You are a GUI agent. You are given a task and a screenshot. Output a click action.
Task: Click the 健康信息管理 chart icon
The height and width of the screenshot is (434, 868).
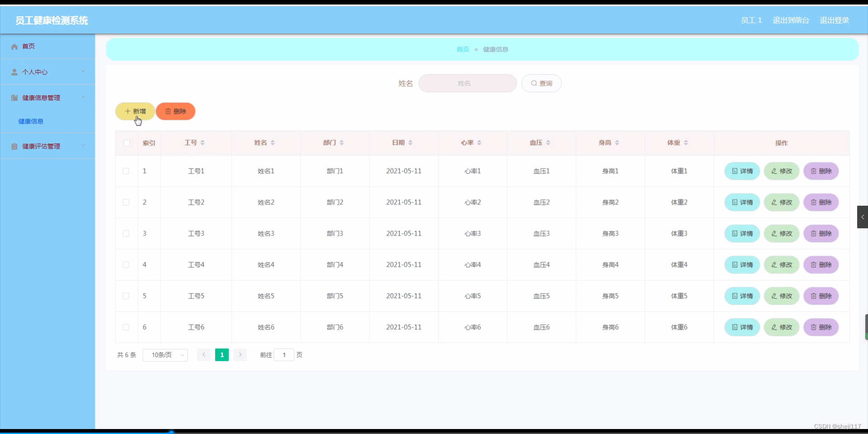pyautogui.click(x=14, y=98)
